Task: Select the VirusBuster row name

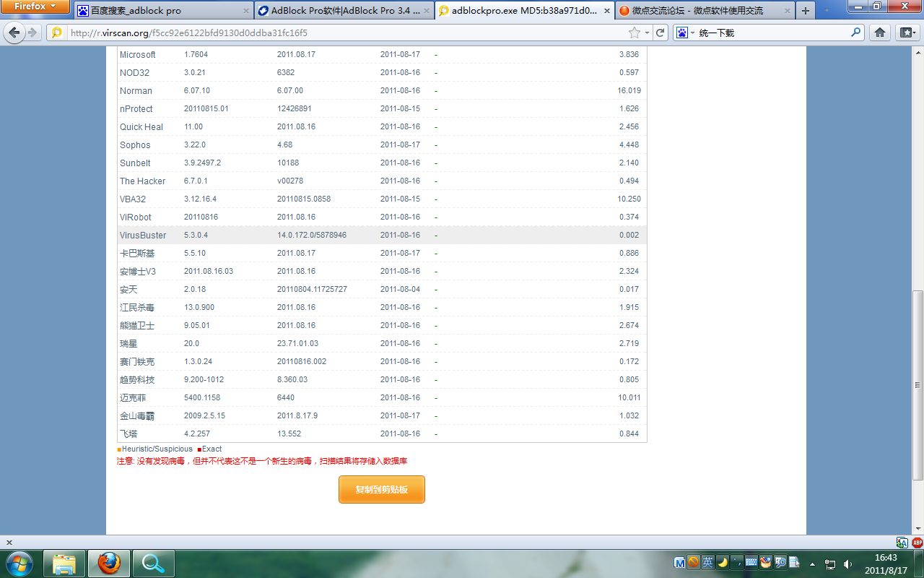Action: point(143,236)
